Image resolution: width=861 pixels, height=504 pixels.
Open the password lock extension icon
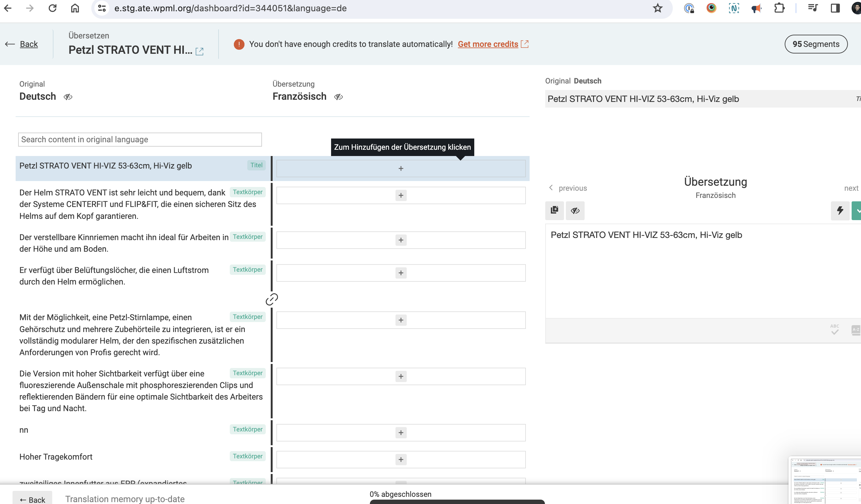tap(689, 8)
